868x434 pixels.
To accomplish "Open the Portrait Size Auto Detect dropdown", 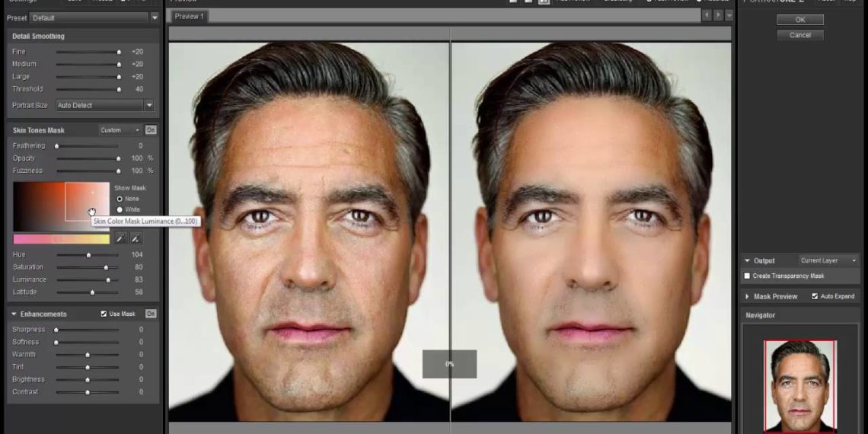I will point(104,105).
